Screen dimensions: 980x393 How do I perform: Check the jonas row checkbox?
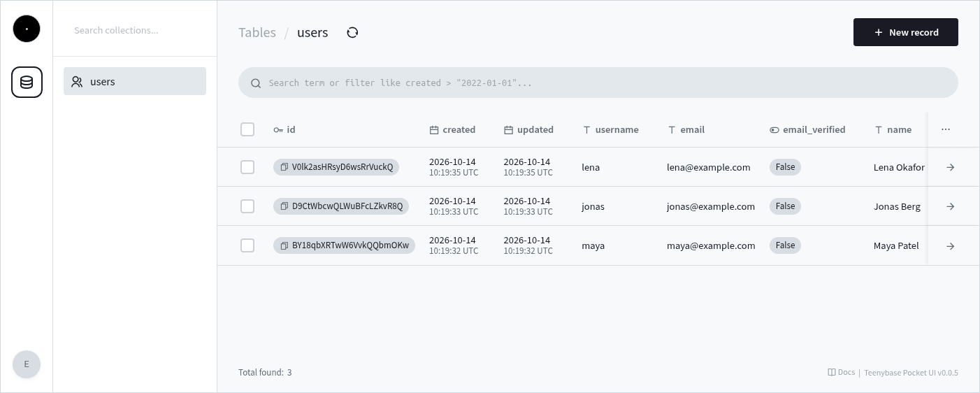pyautogui.click(x=247, y=206)
